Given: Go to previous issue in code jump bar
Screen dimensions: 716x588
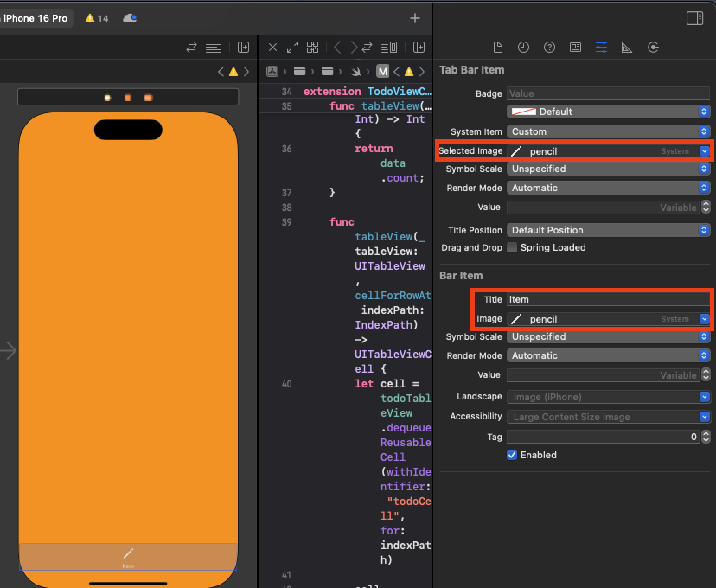Looking at the screenshot, I should [396, 72].
